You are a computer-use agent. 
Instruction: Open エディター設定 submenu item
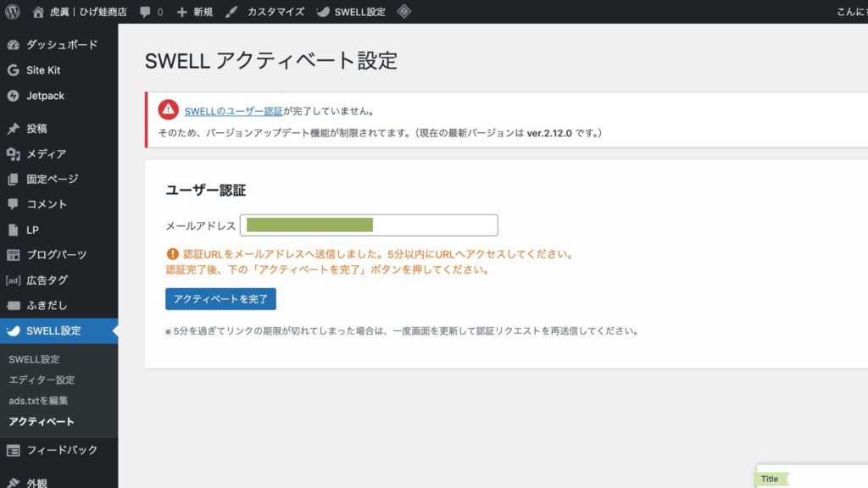[x=42, y=380]
